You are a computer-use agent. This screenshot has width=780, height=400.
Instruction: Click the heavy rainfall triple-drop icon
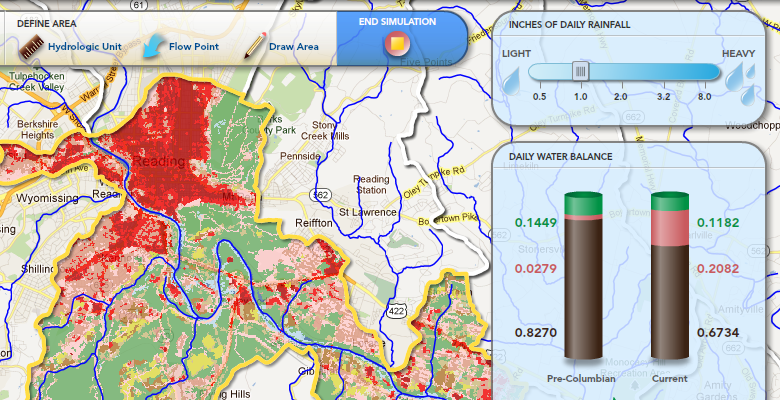coord(741,83)
